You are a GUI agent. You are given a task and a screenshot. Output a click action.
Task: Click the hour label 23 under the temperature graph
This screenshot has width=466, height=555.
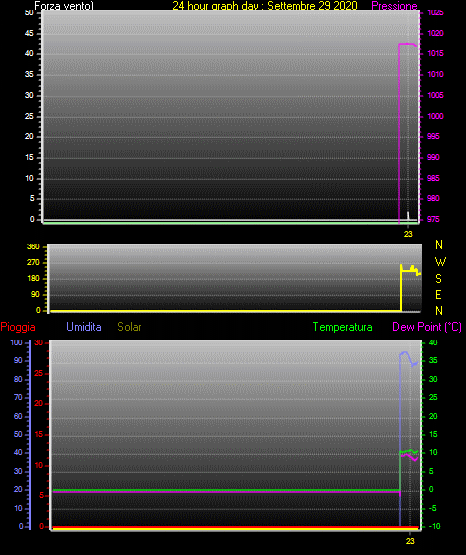click(x=410, y=541)
